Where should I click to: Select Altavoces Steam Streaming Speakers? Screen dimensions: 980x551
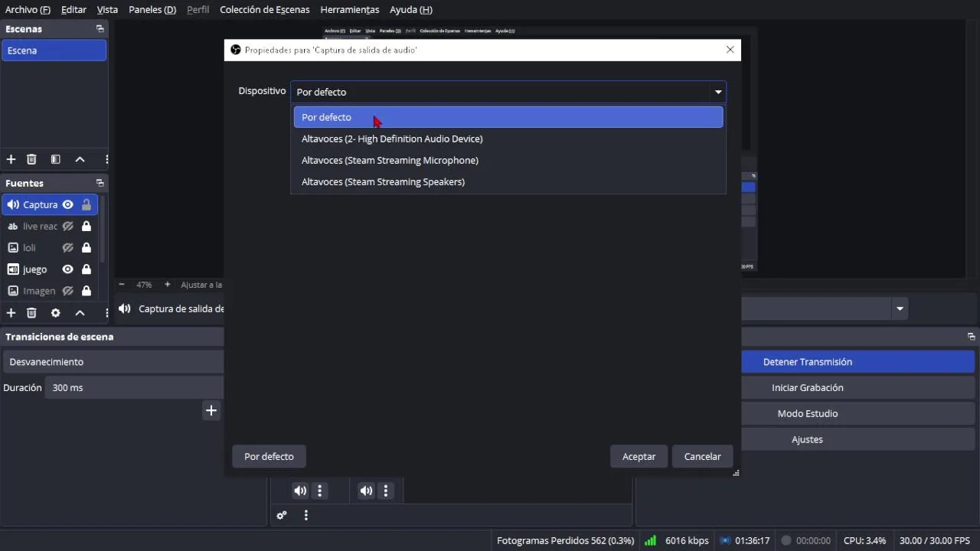(x=508, y=181)
